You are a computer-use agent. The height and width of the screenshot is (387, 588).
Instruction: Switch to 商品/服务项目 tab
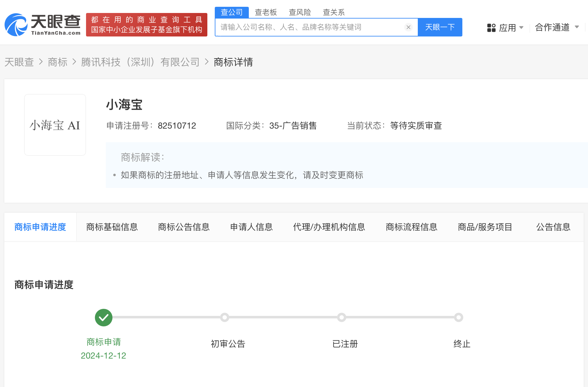coord(485,227)
